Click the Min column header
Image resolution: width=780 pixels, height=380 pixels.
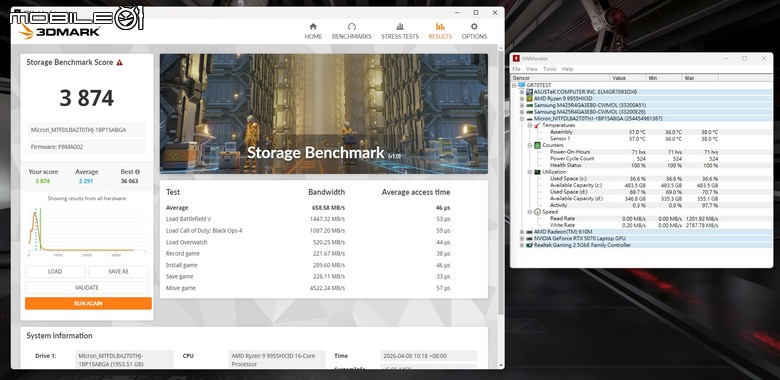click(x=664, y=78)
